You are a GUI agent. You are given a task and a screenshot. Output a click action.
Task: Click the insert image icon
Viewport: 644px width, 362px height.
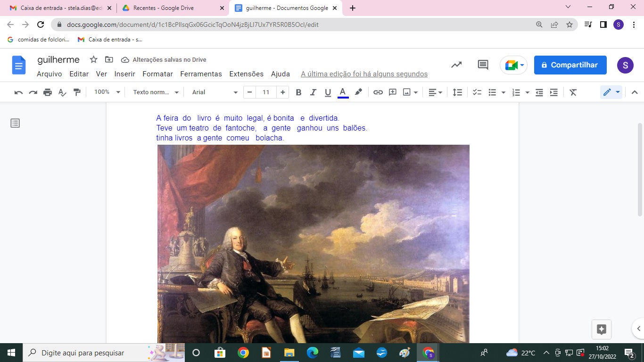pyautogui.click(x=407, y=92)
